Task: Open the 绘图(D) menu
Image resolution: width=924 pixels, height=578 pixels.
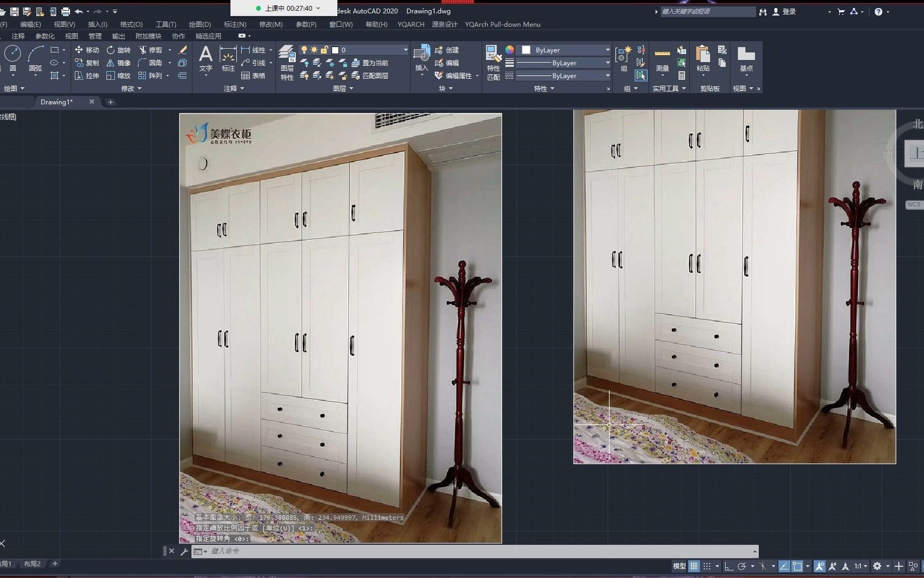Action: 200,24
